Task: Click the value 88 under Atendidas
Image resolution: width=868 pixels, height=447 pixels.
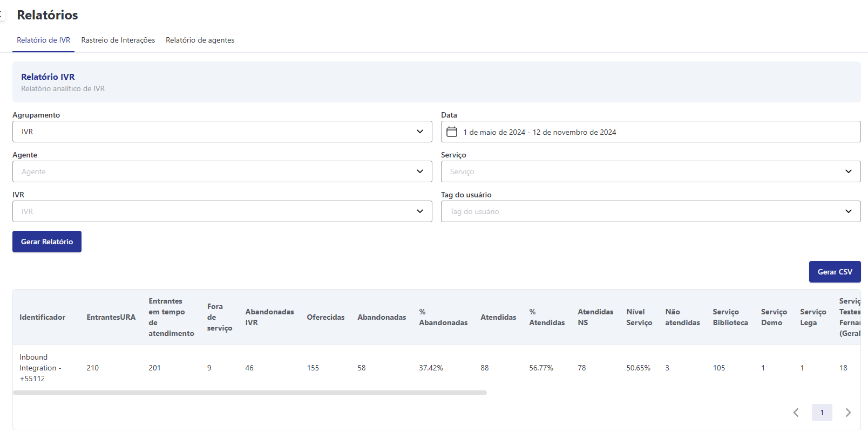Action: [x=485, y=368]
